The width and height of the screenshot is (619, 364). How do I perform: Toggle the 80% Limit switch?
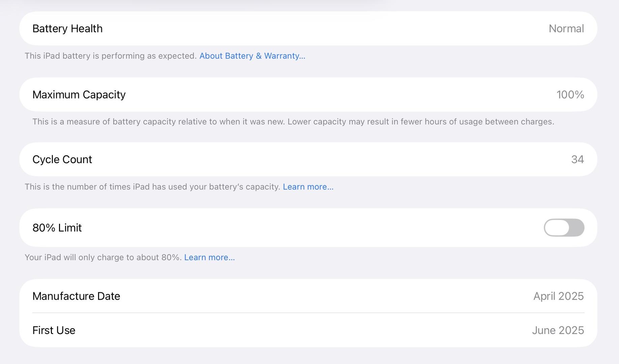coord(564,228)
